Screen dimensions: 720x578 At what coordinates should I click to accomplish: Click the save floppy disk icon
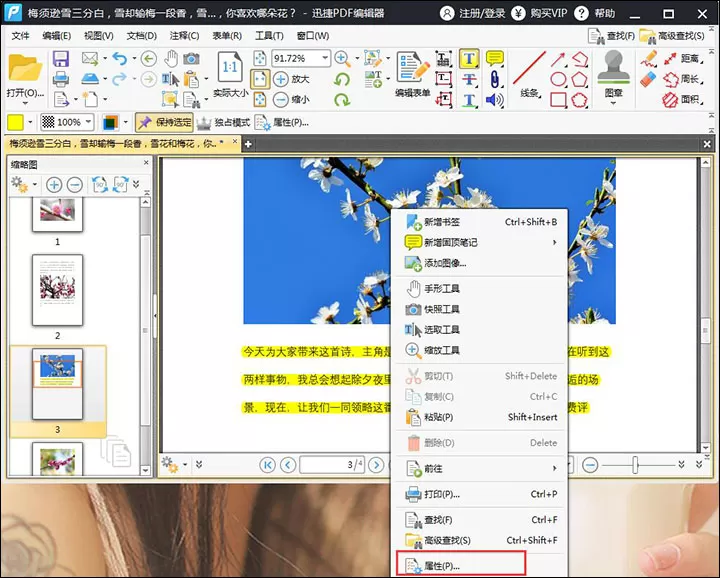[x=61, y=59]
